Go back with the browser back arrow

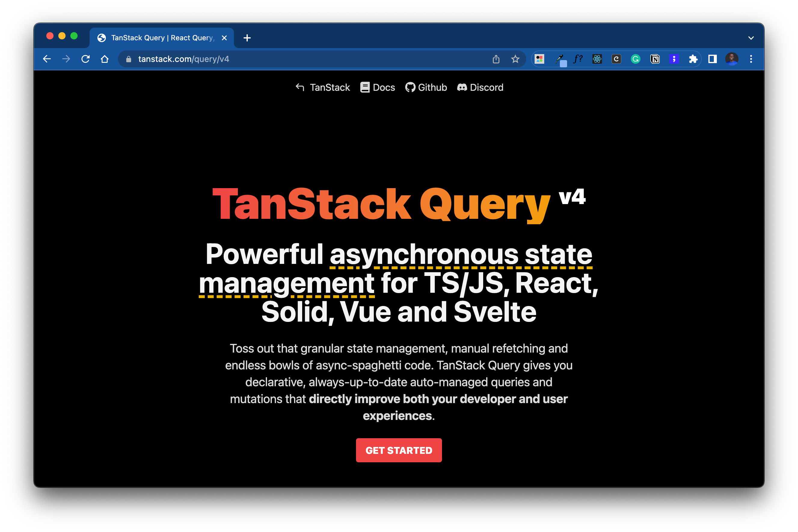click(47, 59)
